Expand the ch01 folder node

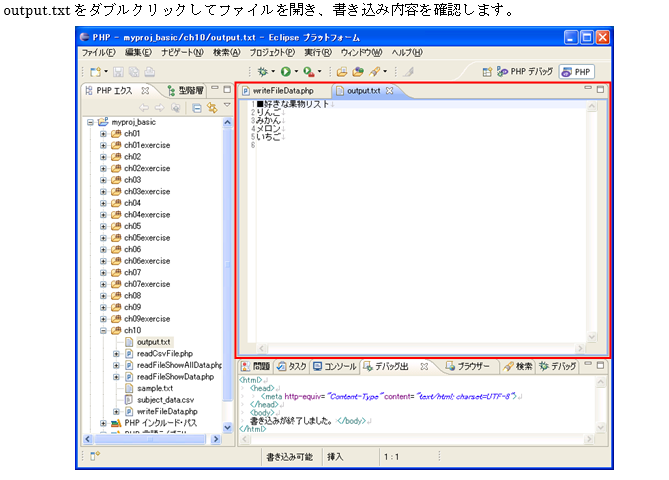(x=103, y=133)
